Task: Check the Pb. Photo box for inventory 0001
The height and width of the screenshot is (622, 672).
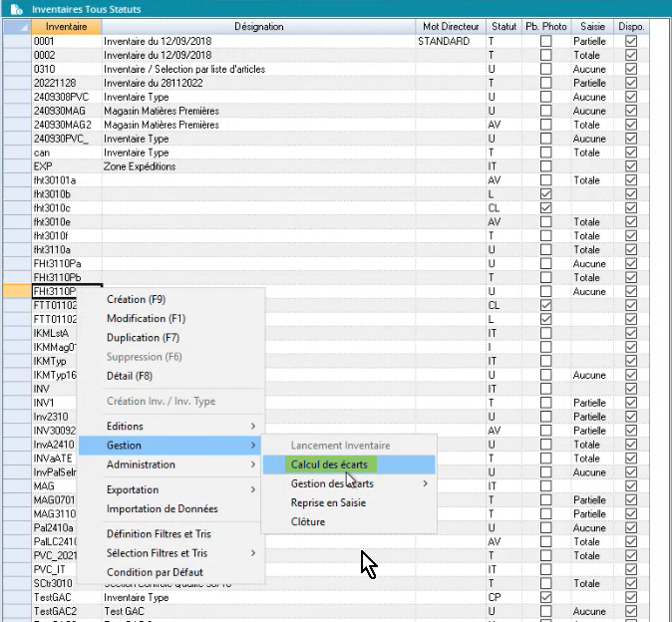Action: click(545, 42)
